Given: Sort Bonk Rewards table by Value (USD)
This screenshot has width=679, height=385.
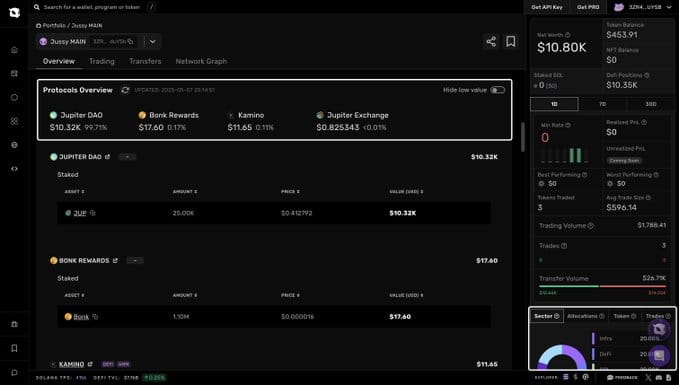Looking at the screenshot, I should (x=406, y=295).
